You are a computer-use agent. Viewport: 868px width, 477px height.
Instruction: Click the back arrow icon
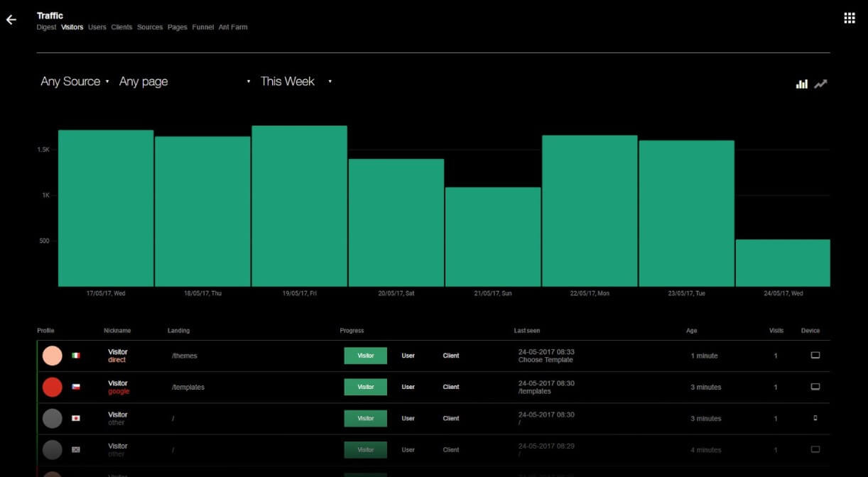[11, 20]
